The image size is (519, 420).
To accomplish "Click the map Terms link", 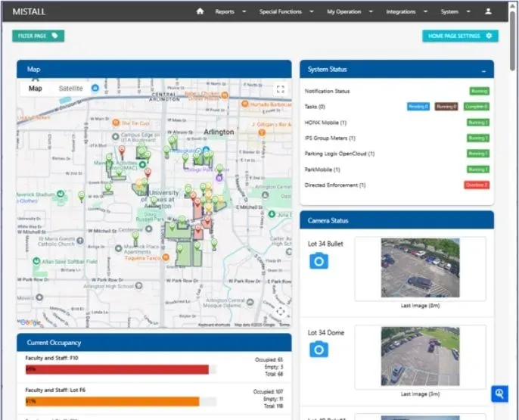I will [x=284, y=325].
